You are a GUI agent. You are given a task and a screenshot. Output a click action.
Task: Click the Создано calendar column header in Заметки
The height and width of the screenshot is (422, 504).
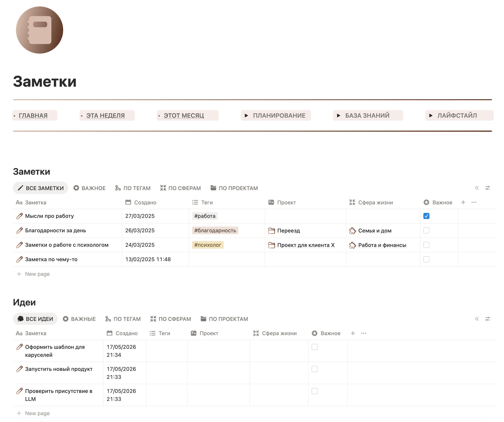tap(141, 202)
